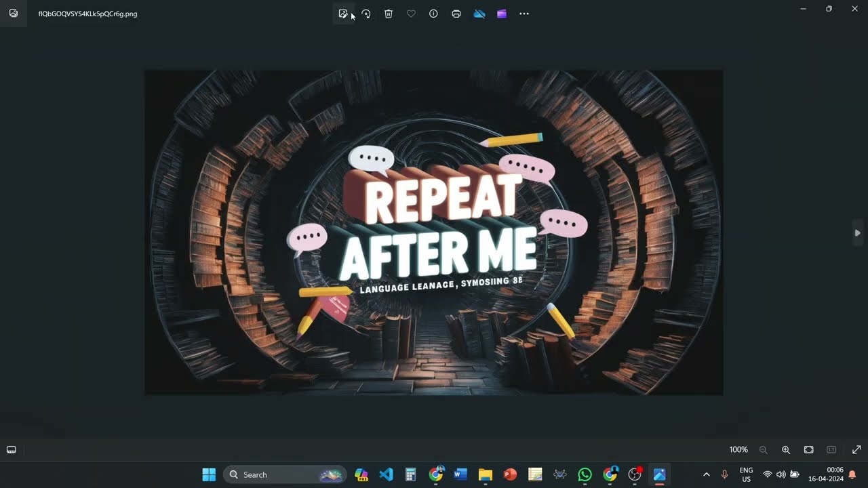Click the microphone icon in the system tray

(x=724, y=474)
